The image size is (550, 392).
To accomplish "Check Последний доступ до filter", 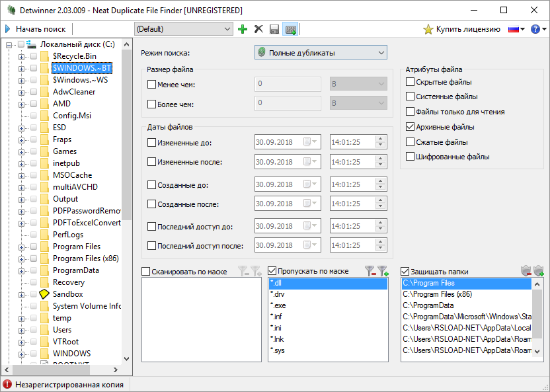I will coord(151,227).
